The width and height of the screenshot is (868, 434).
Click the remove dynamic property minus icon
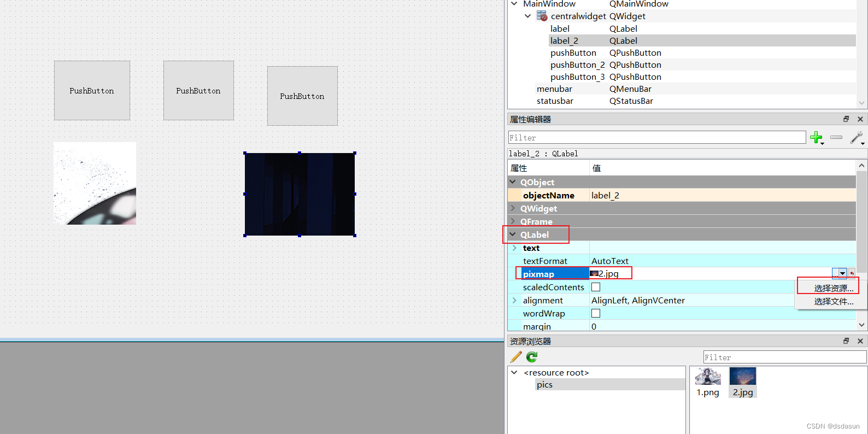836,138
